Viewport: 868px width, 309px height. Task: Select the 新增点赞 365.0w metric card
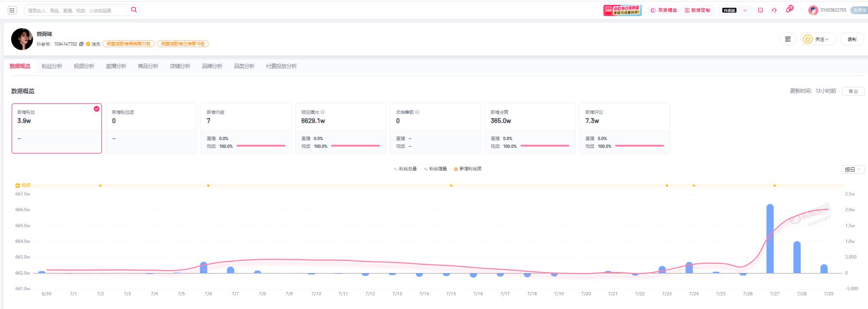click(530, 128)
